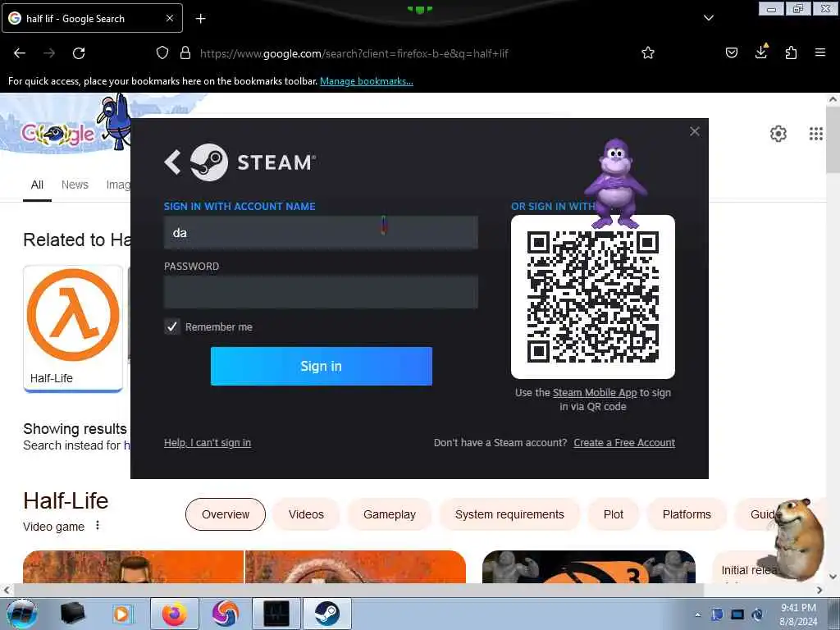Click the tracking protection shield icon
This screenshot has height=630, width=840.
pyautogui.click(x=162, y=52)
